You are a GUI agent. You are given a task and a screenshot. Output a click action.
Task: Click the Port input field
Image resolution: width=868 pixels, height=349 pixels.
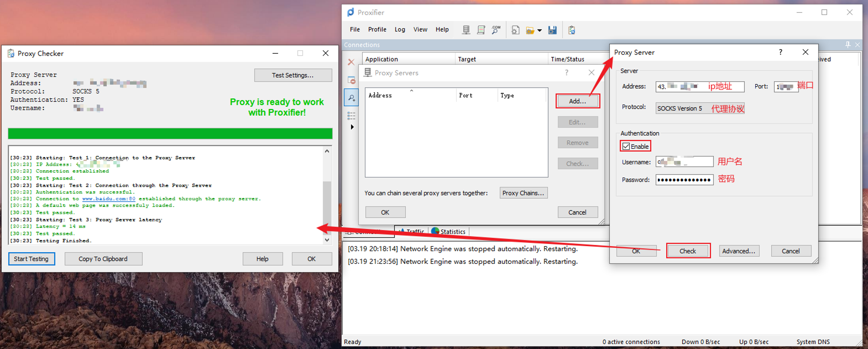[786, 86]
